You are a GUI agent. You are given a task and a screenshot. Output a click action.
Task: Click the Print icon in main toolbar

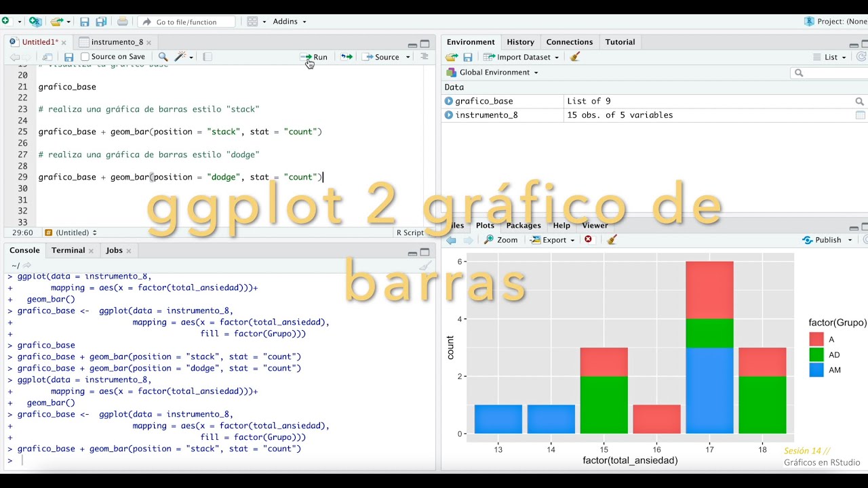(123, 22)
